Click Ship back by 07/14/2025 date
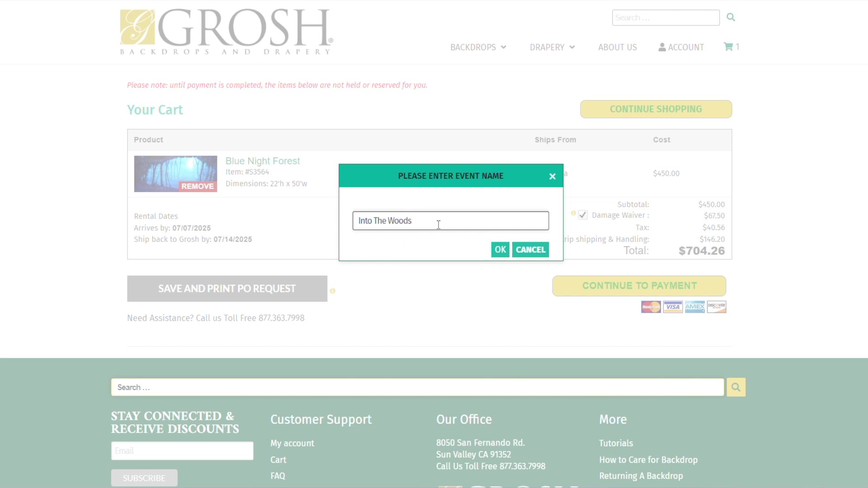The image size is (868, 488). pos(193,239)
